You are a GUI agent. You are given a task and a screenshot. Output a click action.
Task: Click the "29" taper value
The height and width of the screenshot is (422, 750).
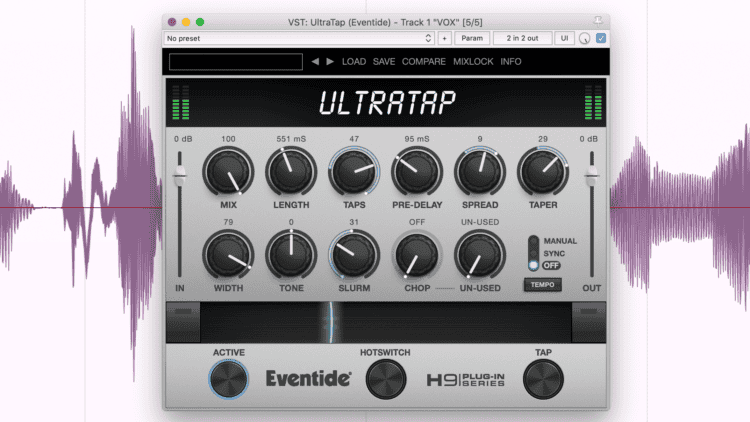(x=543, y=139)
